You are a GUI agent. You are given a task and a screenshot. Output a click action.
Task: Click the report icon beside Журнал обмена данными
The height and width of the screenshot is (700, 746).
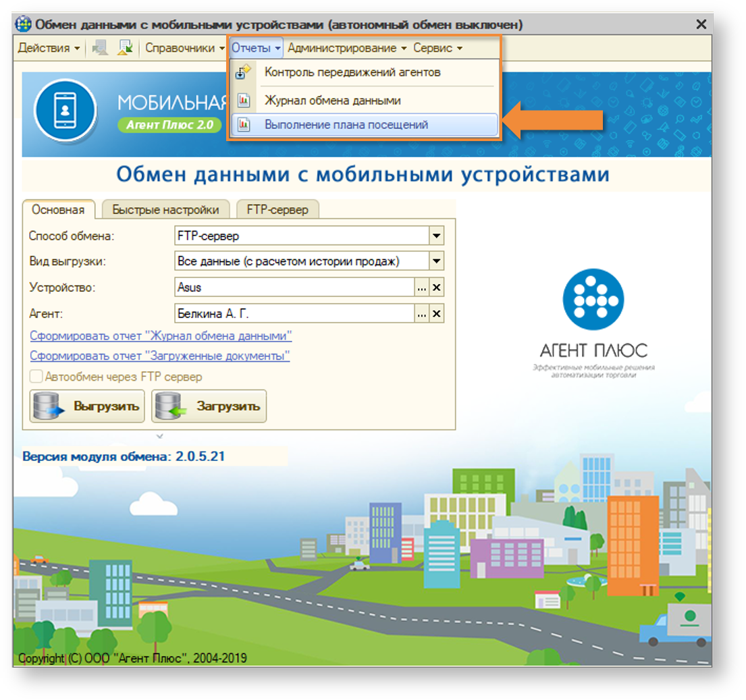(x=244, y=101)
